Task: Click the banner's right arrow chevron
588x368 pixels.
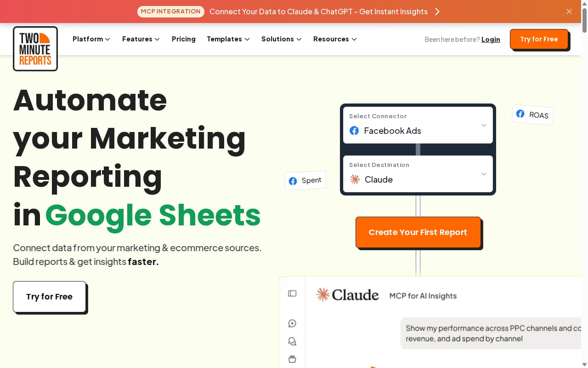Action: click(x=437, y=11)
